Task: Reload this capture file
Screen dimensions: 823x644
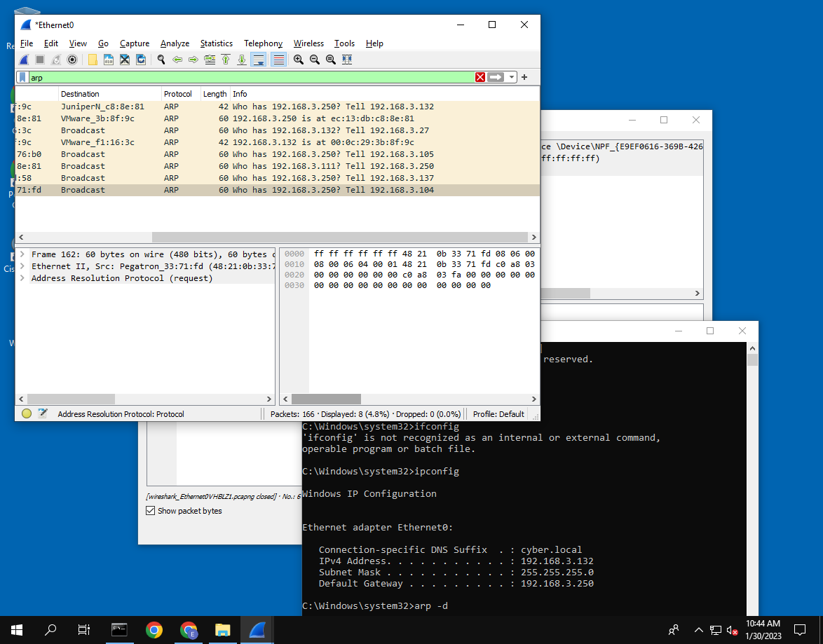Action: 141,60
